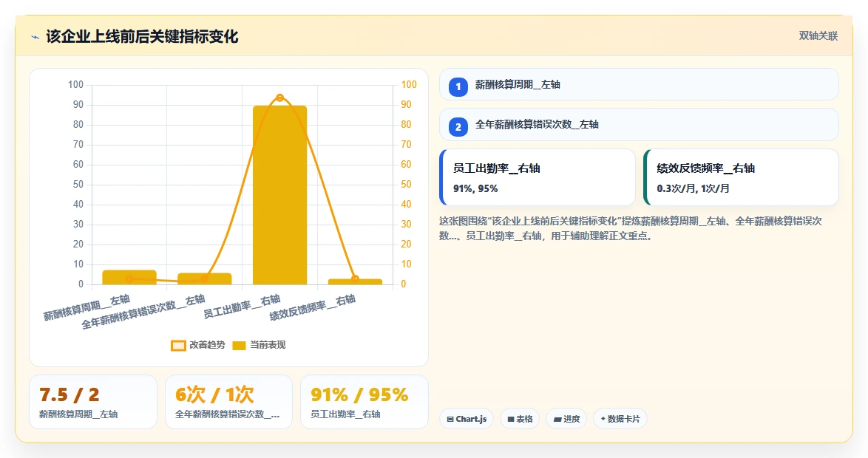The width and height of the screenshot is (868, 458).
Task: Select the 员工出勤率 tall bar in chart
Action: tap(280, 195)
